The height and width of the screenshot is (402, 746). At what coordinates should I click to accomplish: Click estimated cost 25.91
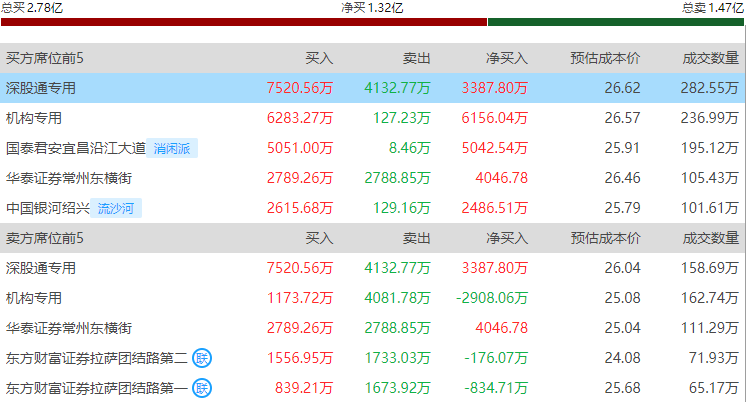pyautogui.click(x=622, y=148)
